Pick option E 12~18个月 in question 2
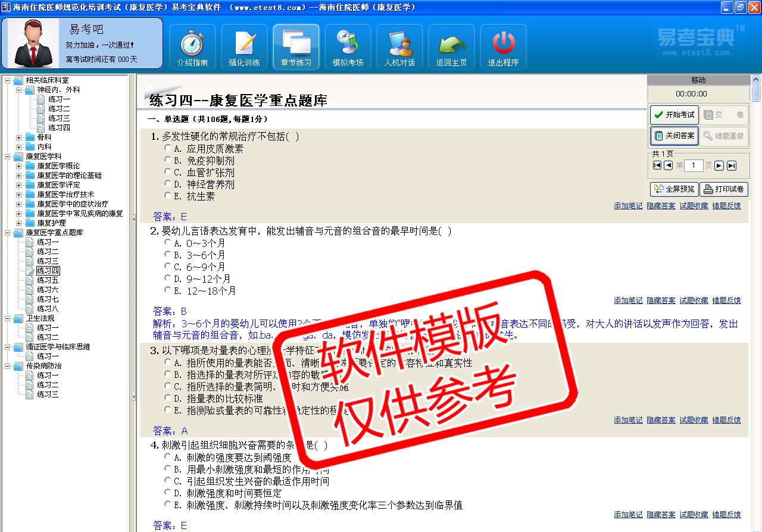This screenshot has height=532, width=762. 168,290
